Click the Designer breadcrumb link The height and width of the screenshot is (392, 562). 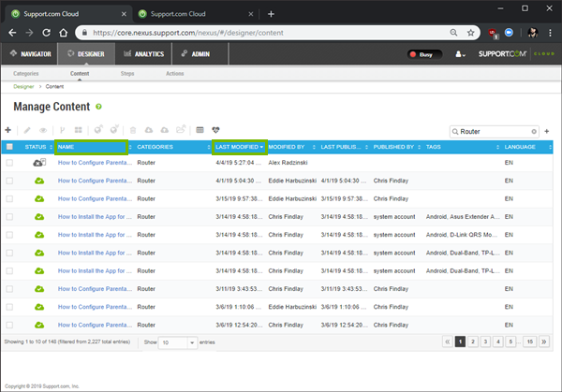[23, 87]
